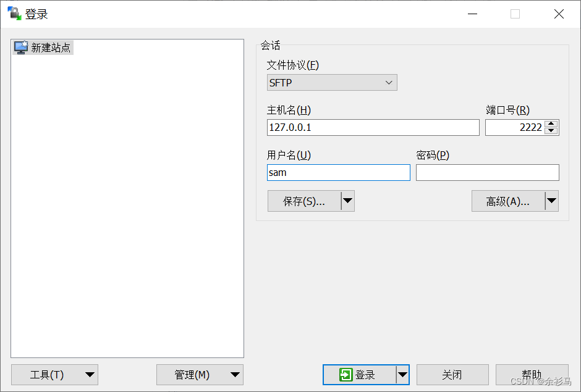
Task: Click the empty 密码 password field
Action: click(487, 173)
